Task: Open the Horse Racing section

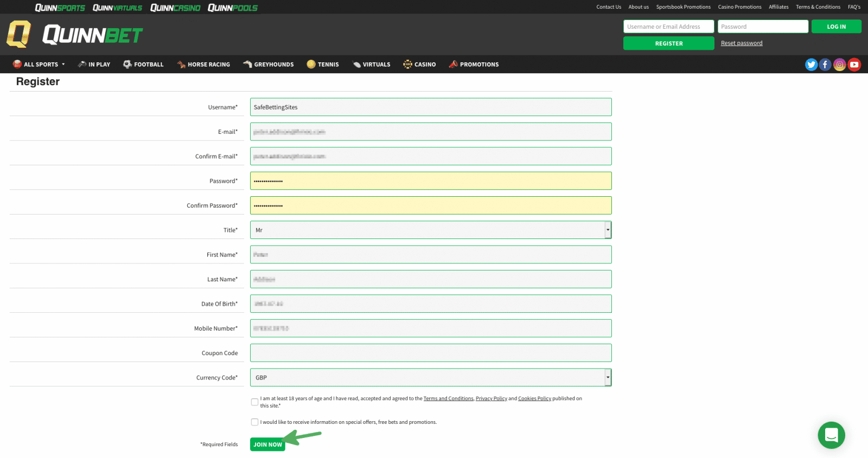Action: 203,64
